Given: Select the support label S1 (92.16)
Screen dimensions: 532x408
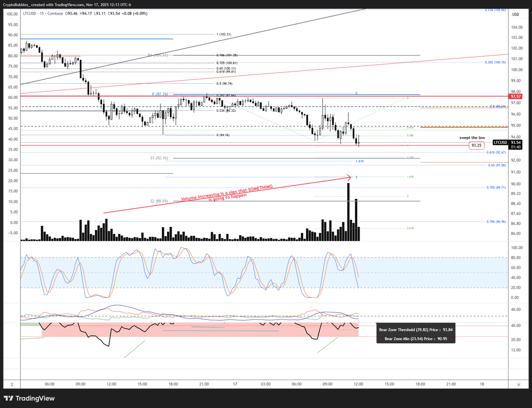Looking at the screenshot, I should click(x=159, y=158).
